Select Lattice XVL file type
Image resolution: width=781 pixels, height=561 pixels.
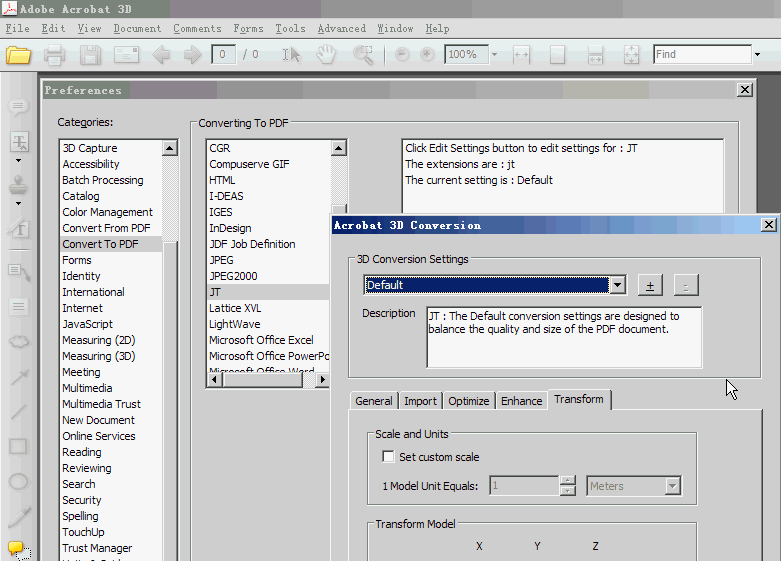click(x=268, y=308)
